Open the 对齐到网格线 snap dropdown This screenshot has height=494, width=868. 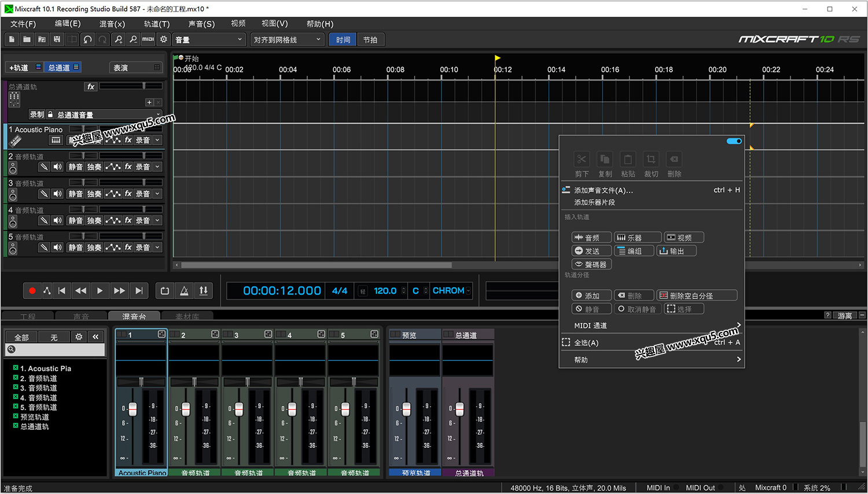(287, 39)
